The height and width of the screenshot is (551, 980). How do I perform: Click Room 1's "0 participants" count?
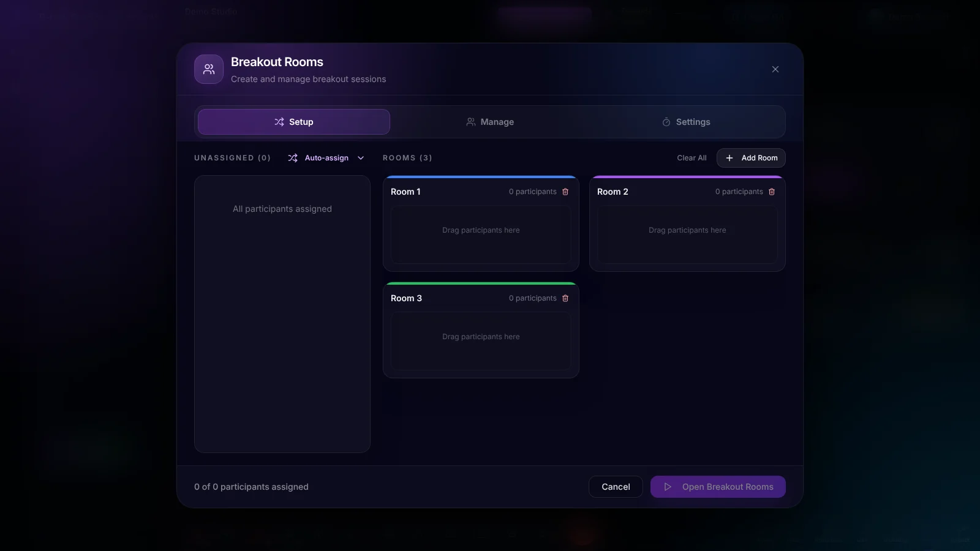tap(533, 192)
